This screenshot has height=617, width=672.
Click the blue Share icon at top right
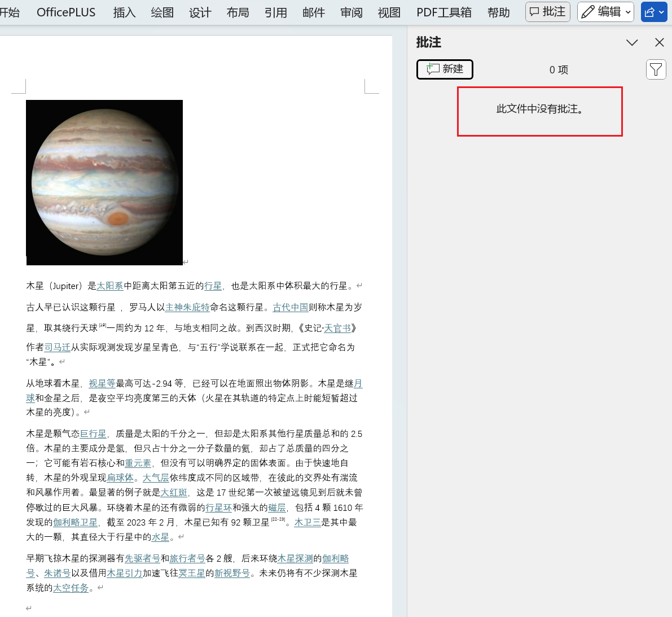point(651,12)
